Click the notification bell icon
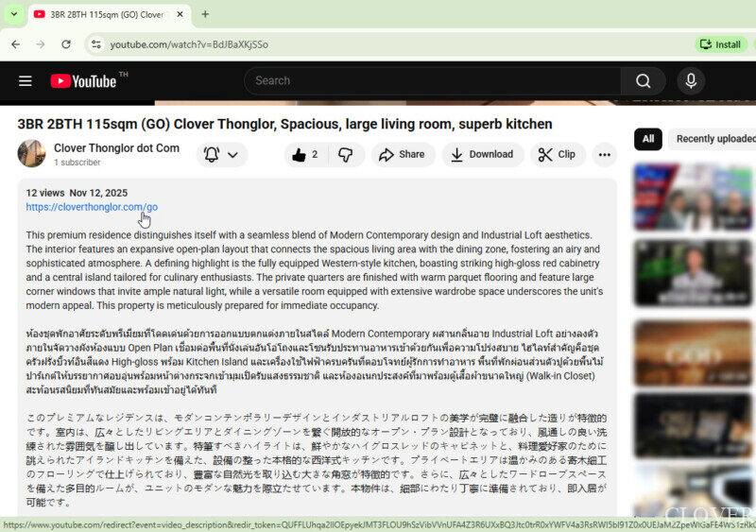756x532 pixels. 212,155
